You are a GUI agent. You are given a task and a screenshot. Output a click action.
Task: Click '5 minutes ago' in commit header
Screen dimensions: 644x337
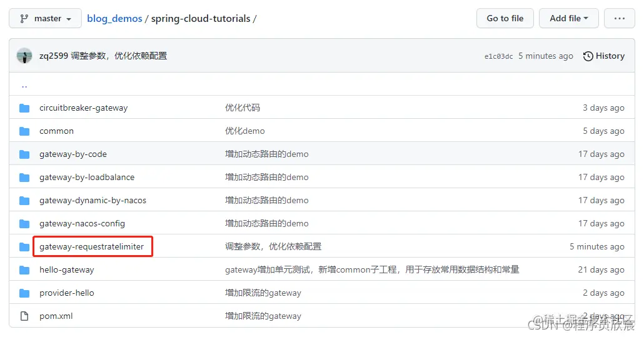[x=545, y=56]
